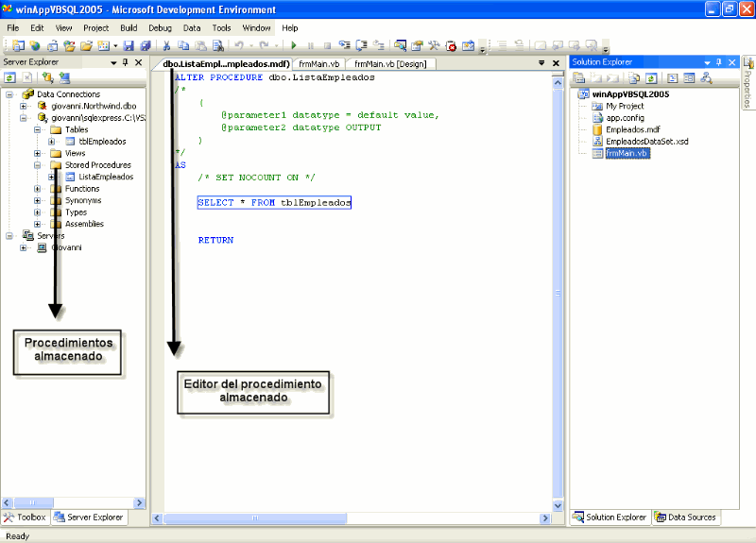The image size is (756, 543).
Task: Click the SELECT * FROM tblEmpleados statement
Action: pyautogui.click(x=274, y=203)
